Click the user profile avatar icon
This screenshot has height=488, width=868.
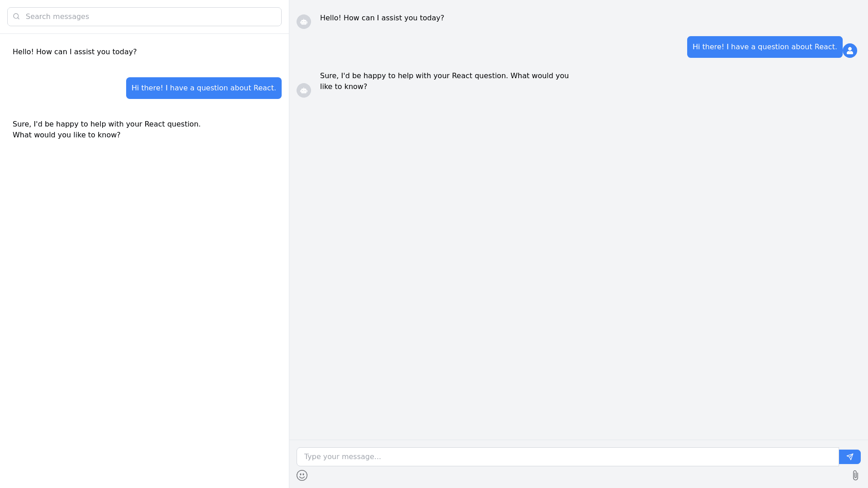[x=850, y=51]
